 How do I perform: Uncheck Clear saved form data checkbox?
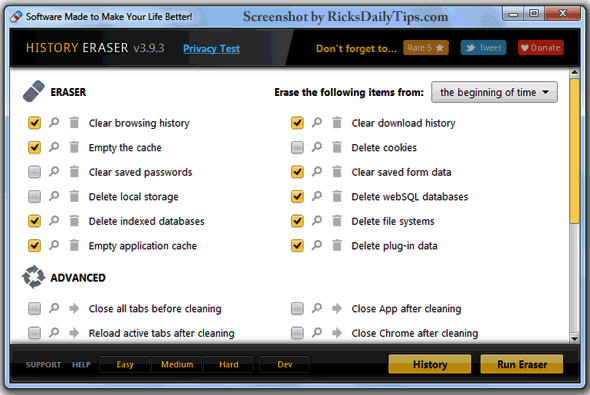click(x=297, y=172)
